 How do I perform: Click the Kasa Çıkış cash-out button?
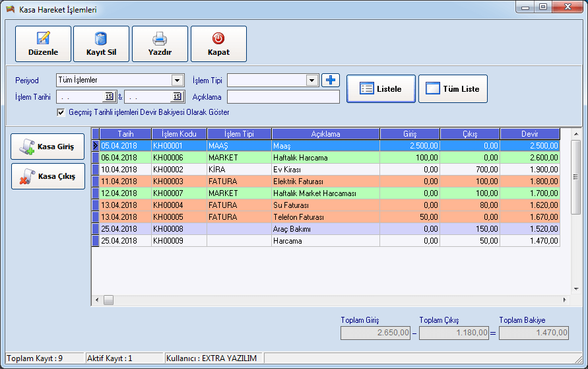[48, 177]
